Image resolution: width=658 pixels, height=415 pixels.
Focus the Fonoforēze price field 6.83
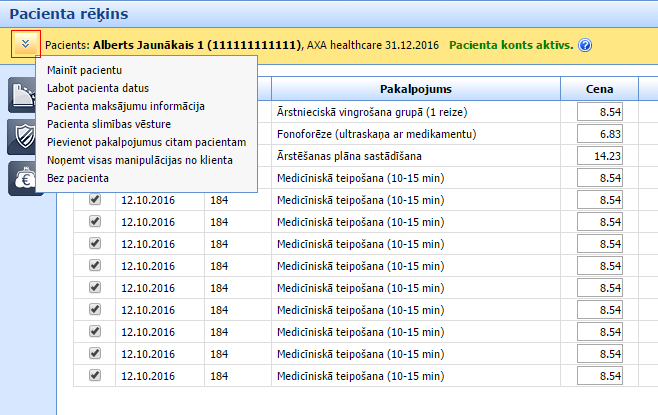pyautogui.click(x=600, y=134)
